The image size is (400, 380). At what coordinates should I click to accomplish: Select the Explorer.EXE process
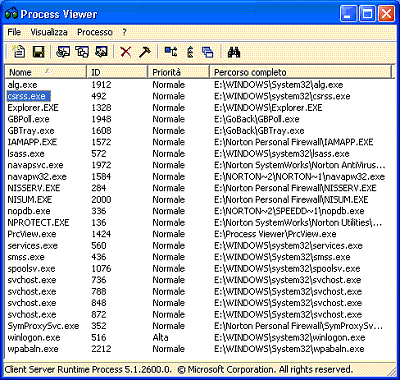[x=33, y=108]
